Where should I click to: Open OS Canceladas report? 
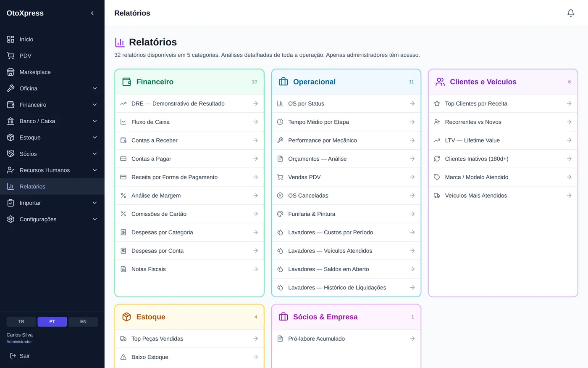[x=346, y=196]
